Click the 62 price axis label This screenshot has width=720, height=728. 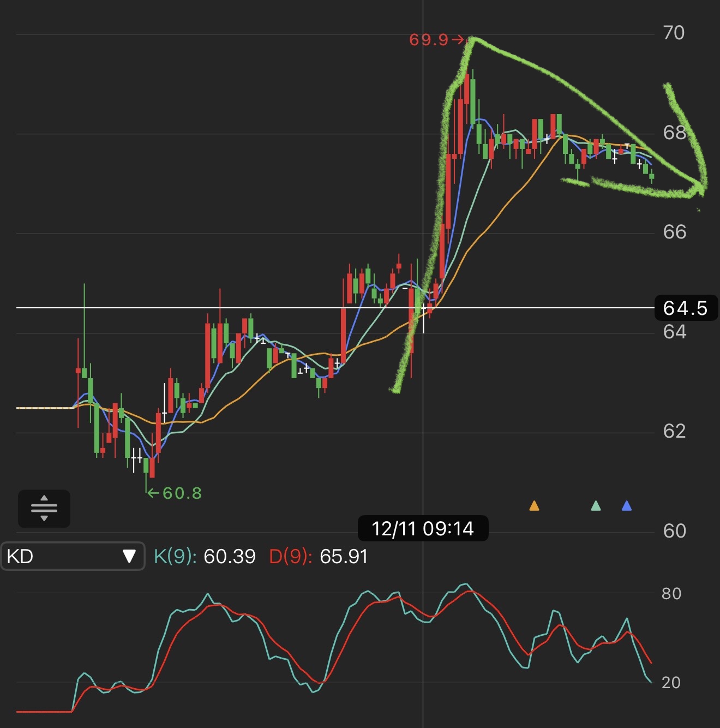[674, 432]
